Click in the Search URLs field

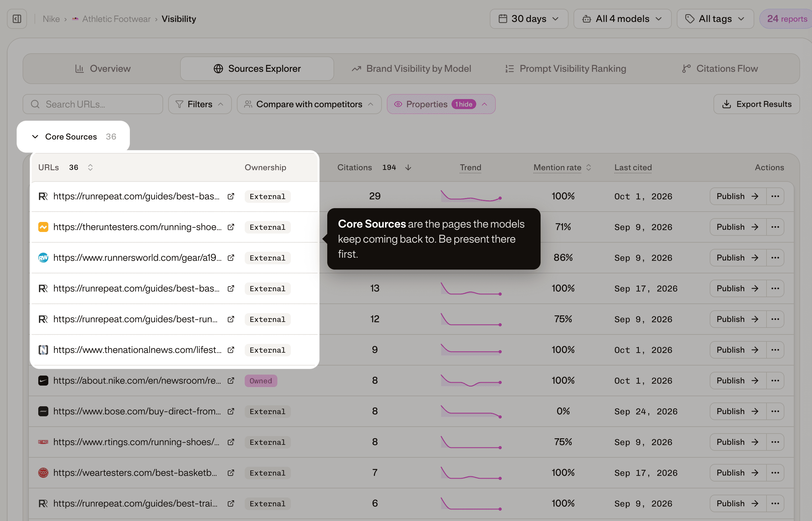pos(93,104)
